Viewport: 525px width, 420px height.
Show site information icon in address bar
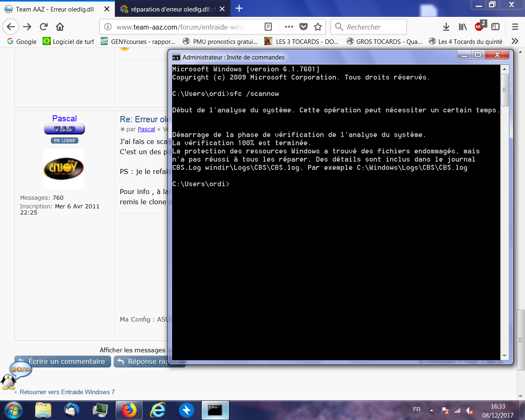coord(108,27)
